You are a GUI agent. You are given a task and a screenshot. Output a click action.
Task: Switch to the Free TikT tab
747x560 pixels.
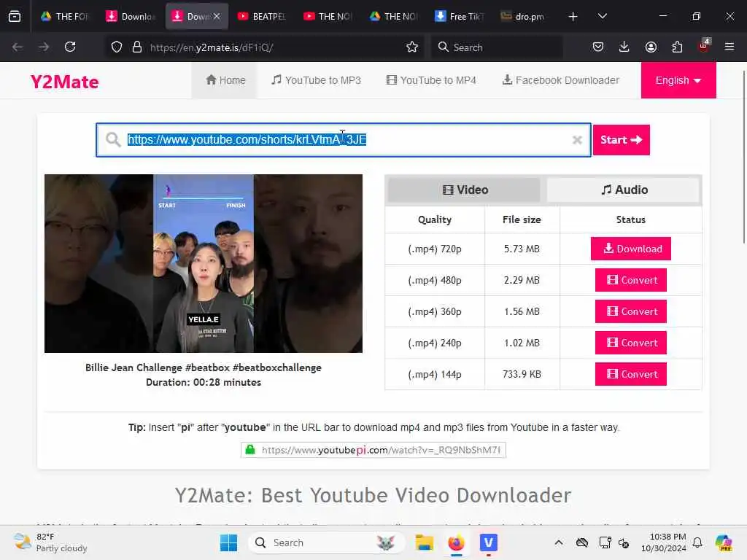tap(460, 16)
